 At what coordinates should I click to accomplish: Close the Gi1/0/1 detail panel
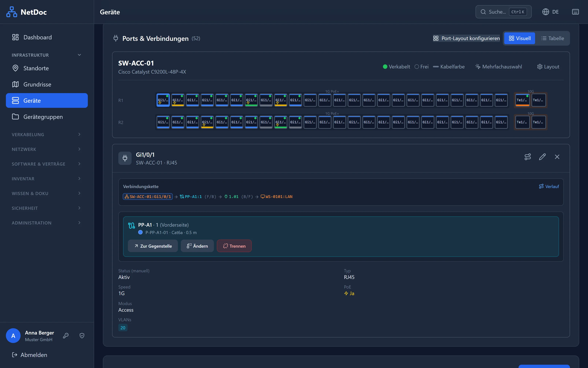point(557,157)
